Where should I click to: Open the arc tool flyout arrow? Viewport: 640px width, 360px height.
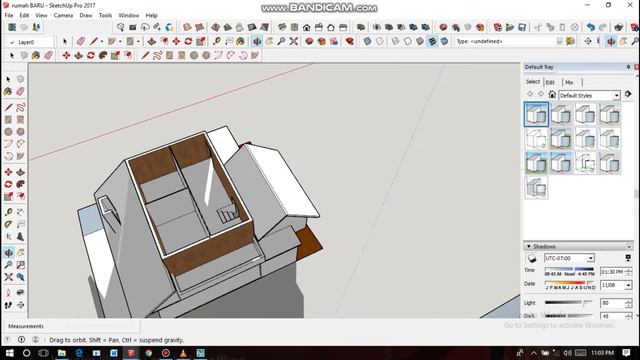120,42
